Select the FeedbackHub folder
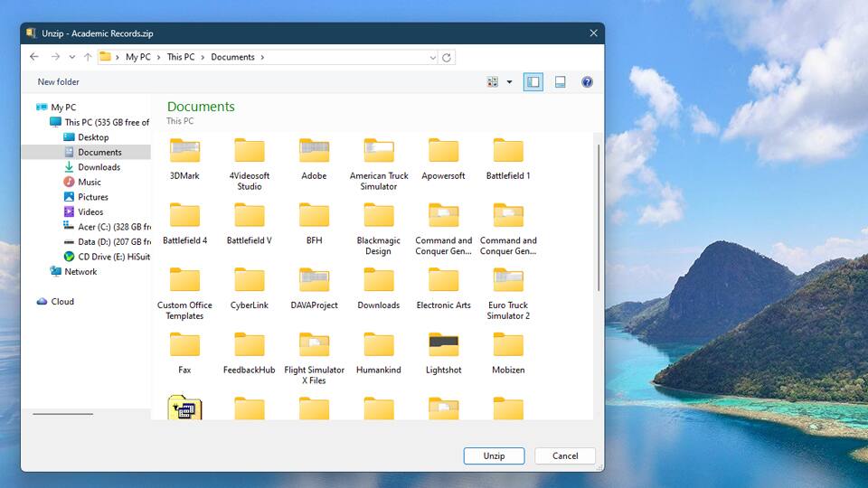 (x=250, y=353)
